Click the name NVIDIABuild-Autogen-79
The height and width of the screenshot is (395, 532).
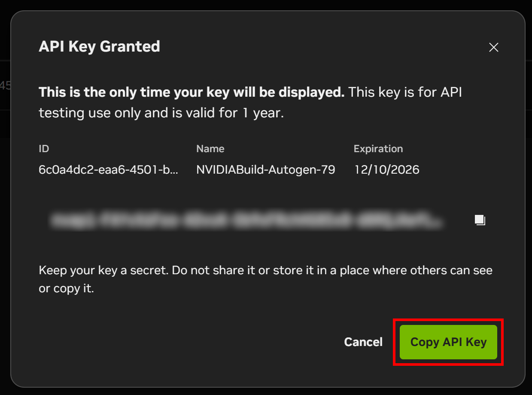pyautogui.click(x=265, y=169)
